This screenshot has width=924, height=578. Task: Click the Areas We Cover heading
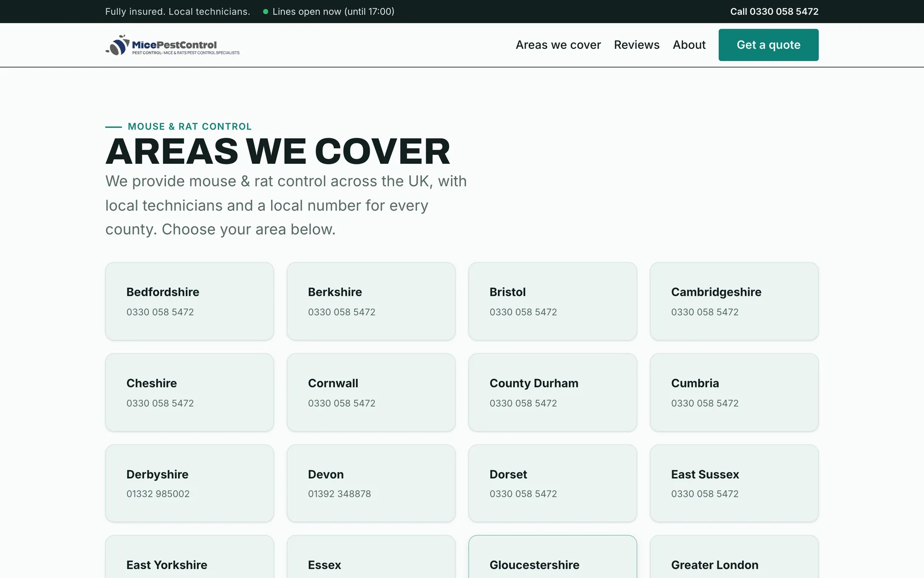pyautogui.click(x=278, y=152)
